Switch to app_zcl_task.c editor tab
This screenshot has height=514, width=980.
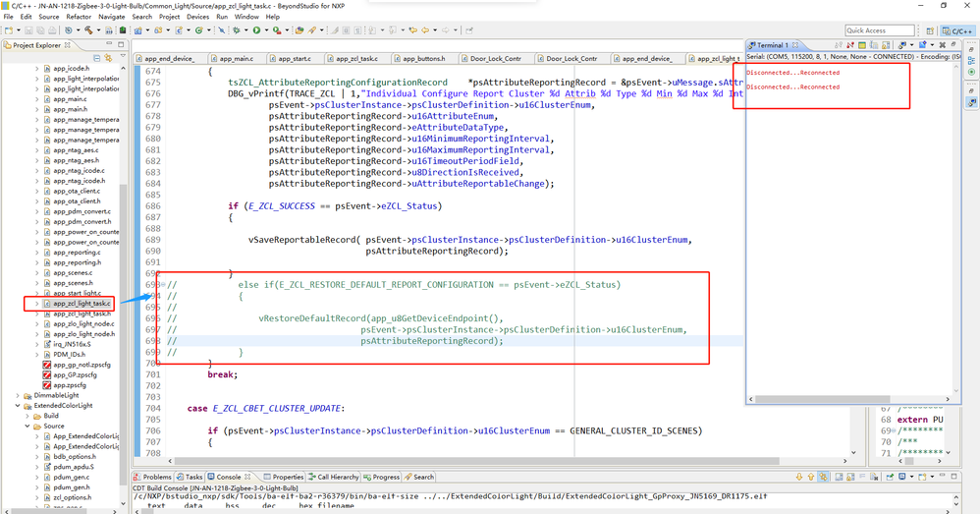click(x=356, y=58)
